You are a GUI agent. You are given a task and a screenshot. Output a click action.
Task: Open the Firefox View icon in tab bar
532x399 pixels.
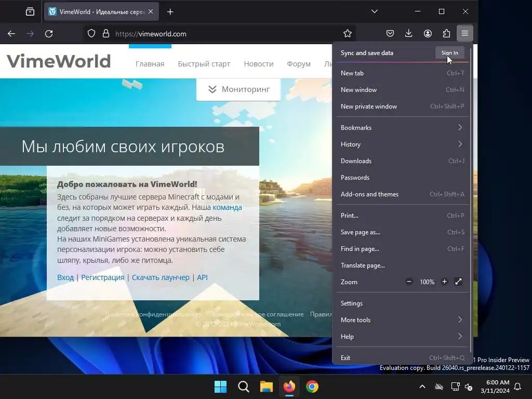point(30,12)
